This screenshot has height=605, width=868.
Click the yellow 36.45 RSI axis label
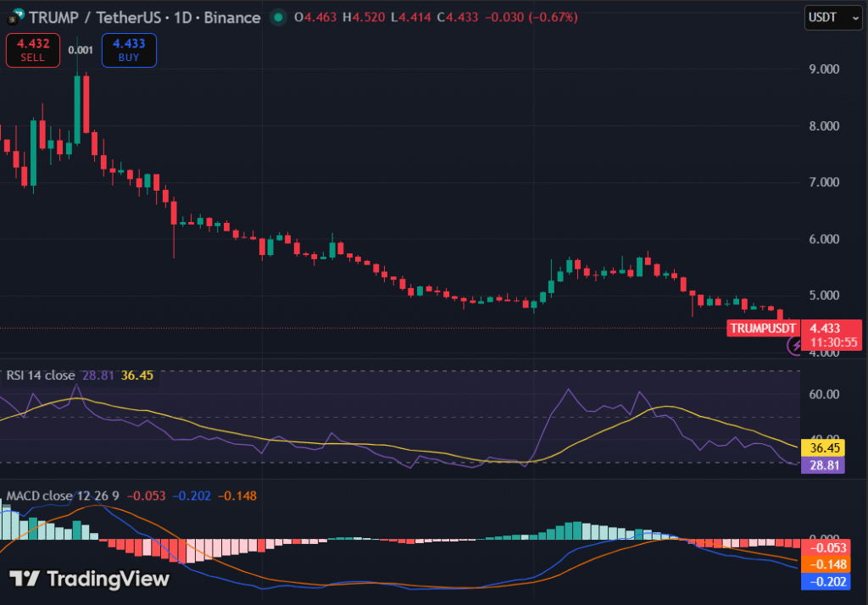(826, 447)
